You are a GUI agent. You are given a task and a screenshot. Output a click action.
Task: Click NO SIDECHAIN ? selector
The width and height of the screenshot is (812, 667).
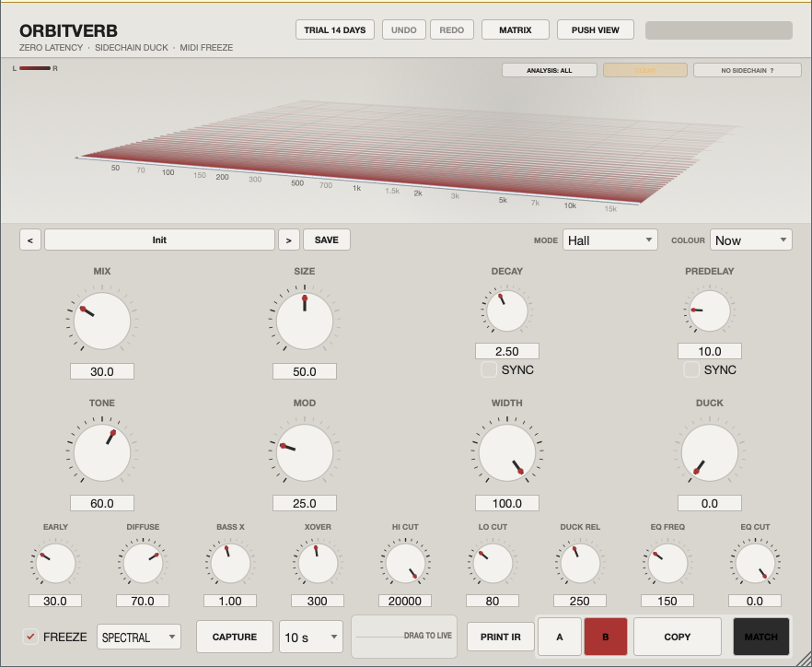pyautogui.click(x=748, y=71)
